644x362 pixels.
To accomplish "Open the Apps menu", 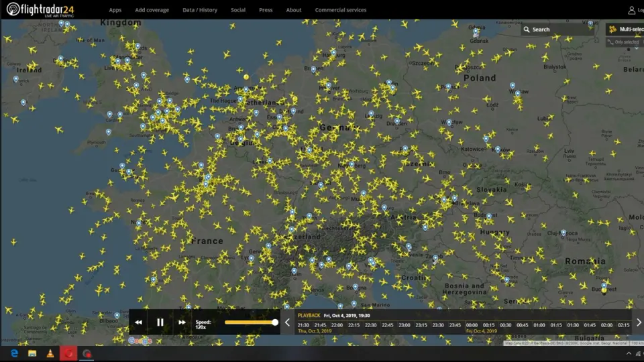I will pyautogui.click(x=115, y=10).
